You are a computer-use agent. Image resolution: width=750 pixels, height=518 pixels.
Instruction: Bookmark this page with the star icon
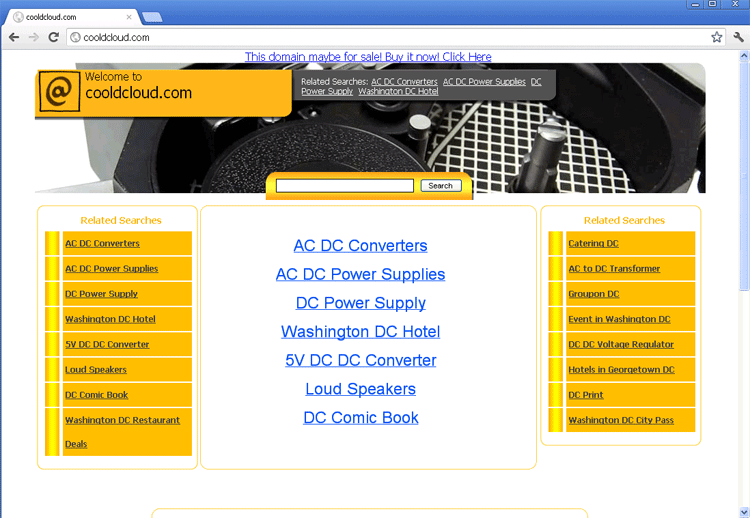point(716,37)
